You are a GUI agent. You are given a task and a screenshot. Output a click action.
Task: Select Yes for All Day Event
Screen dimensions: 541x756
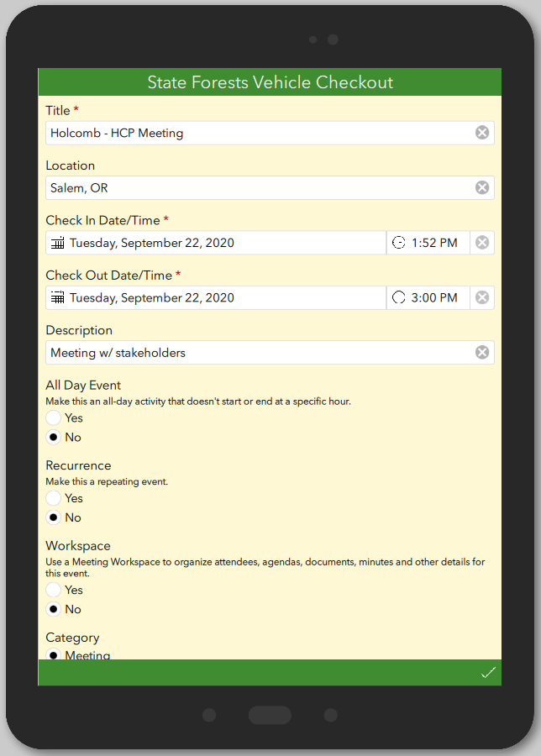point(54,417)
